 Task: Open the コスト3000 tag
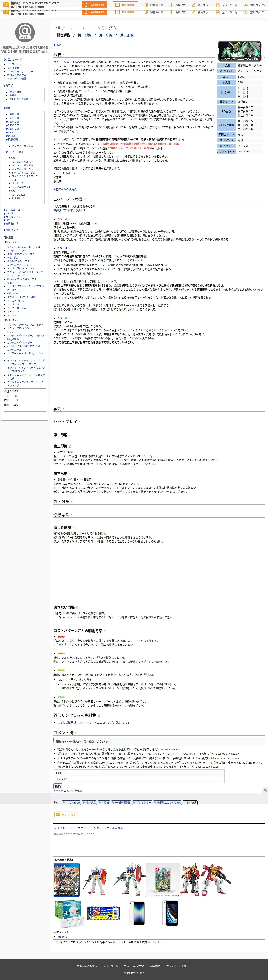point(71,802)
